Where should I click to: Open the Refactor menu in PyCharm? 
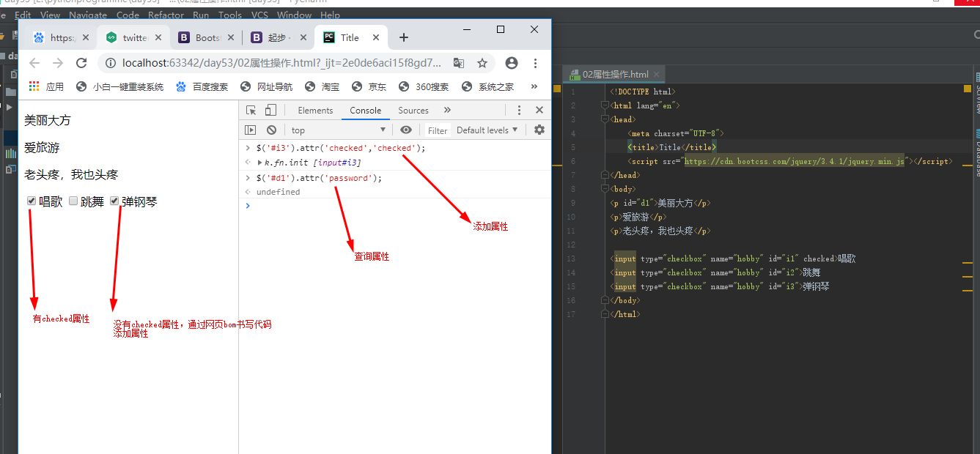coord(166,15)
